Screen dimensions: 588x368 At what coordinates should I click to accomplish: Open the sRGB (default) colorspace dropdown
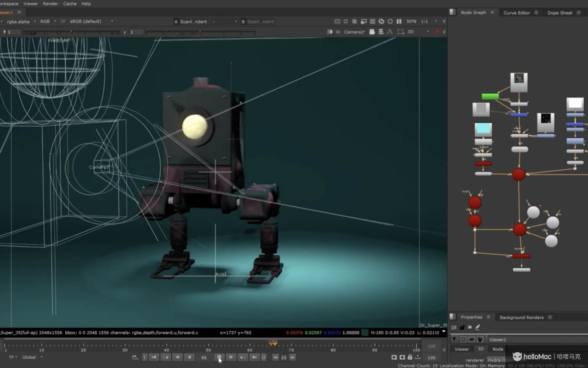point(92,21)
